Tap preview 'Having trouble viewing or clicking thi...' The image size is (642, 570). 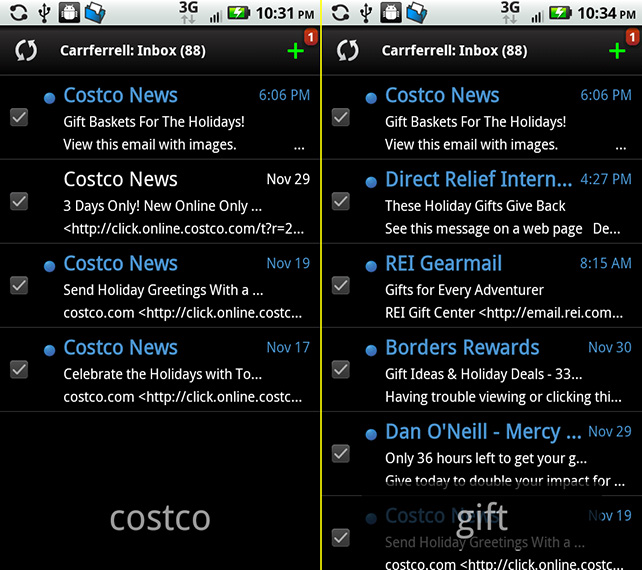503,397
